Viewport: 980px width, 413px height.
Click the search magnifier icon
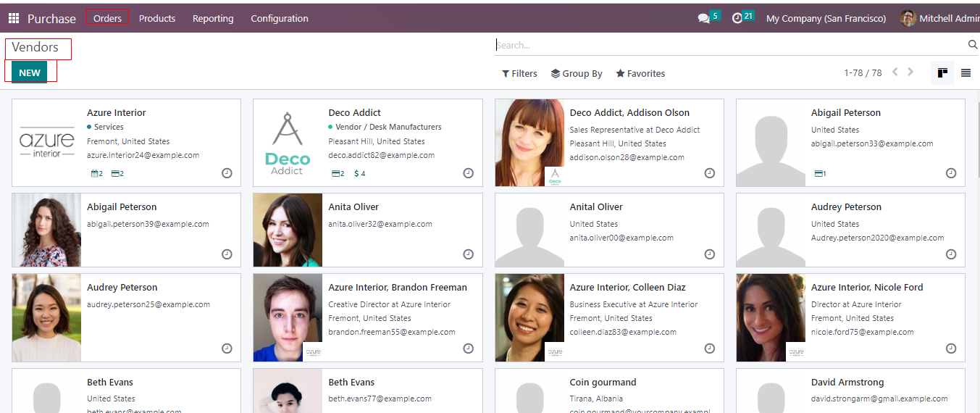973,45
